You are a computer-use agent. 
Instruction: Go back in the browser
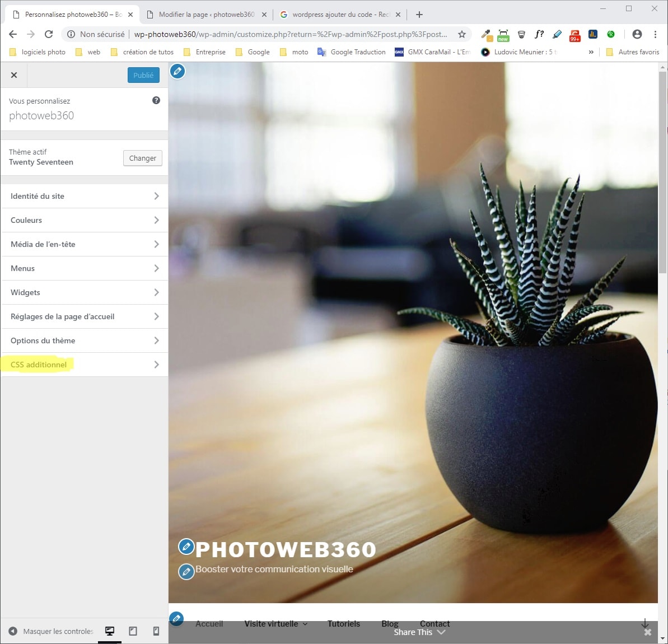13,34
